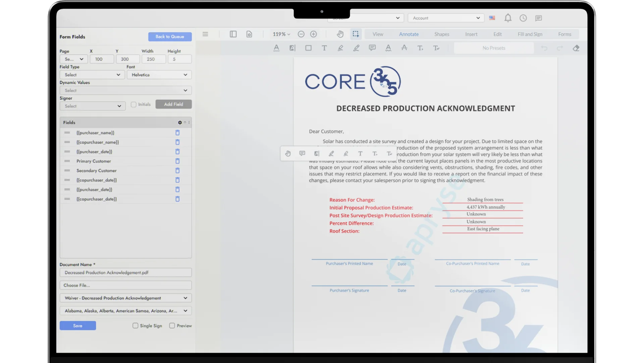Switch to the View tab

[378, 34]
